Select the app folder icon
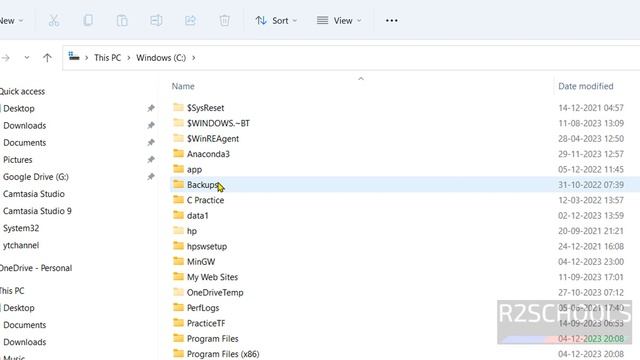640x360 pixels. pos(178,169)
